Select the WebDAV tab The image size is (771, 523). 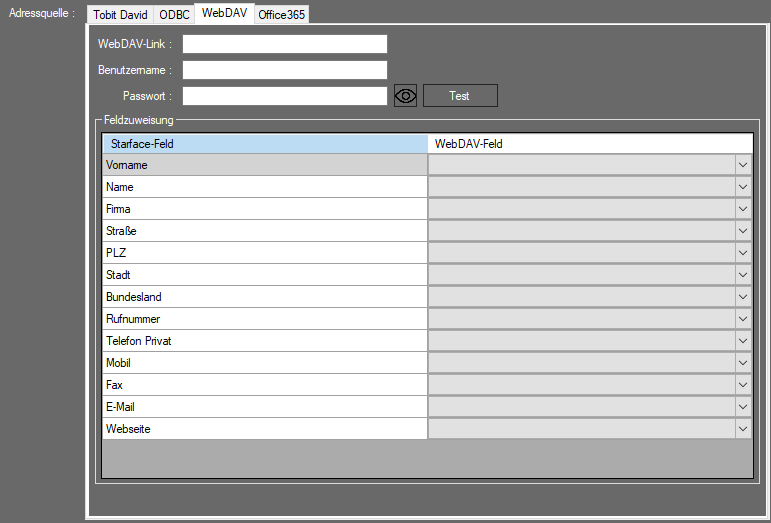click(224, 13)
